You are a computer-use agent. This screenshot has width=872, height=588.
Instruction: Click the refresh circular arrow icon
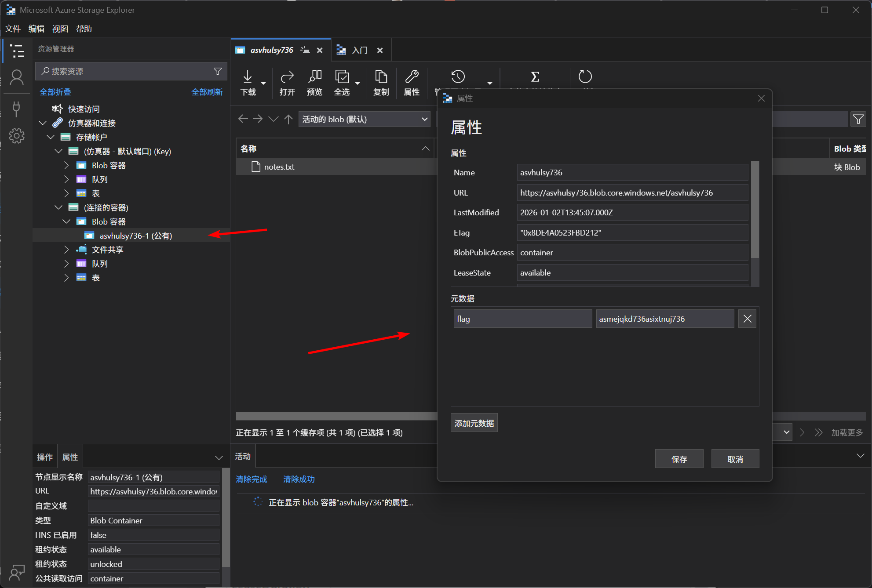coord(585,77)
